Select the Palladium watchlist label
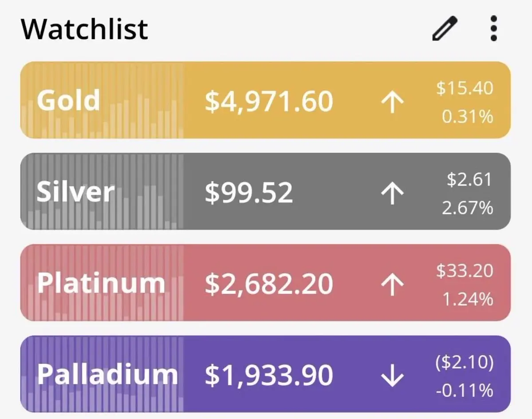 pyautogui.click(x=107, y=375)
